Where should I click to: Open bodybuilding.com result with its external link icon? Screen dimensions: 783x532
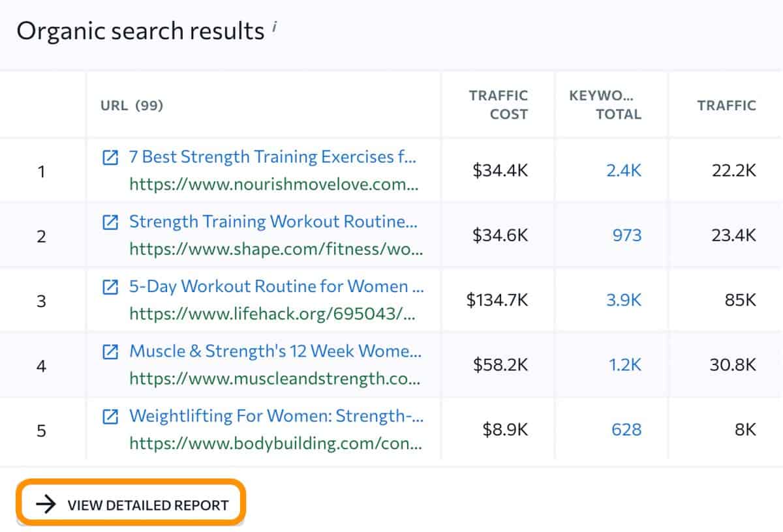pos(111,416)
